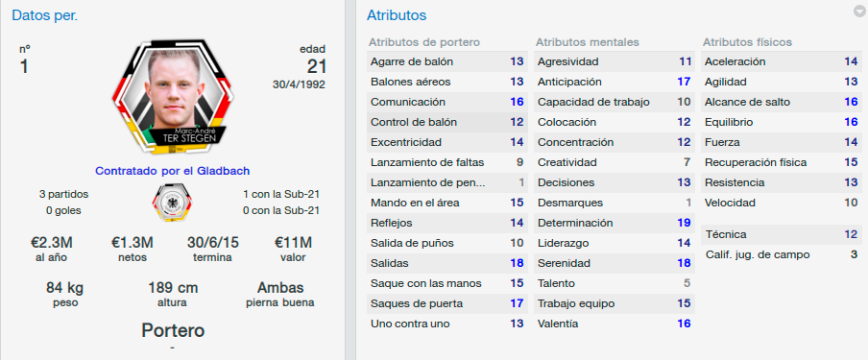Open the Atributos panel dropdown arrow
Screen dimensions: 868x360
(859, 12)
